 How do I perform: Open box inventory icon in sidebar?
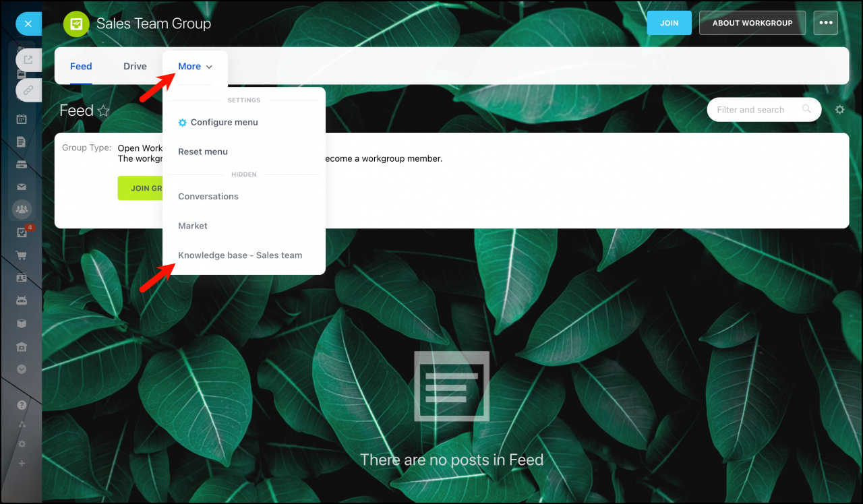click(22, 323)
